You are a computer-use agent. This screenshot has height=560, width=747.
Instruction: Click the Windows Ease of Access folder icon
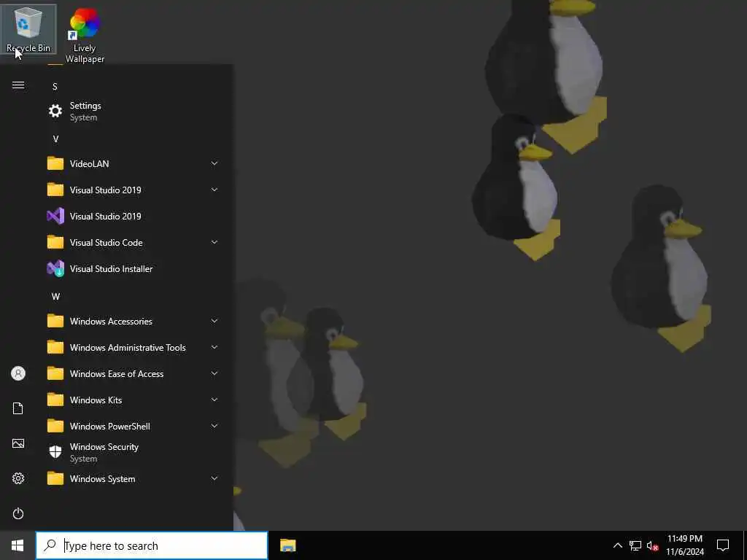pos(55,373)
